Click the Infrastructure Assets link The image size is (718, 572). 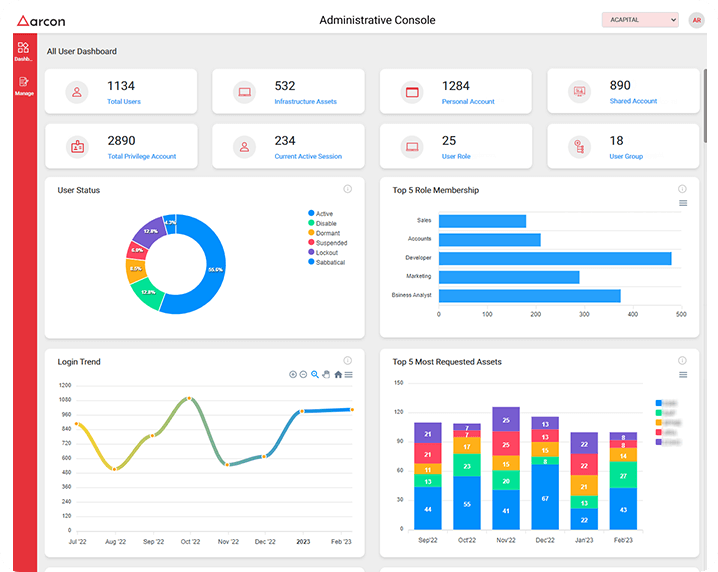coord(307,101)
